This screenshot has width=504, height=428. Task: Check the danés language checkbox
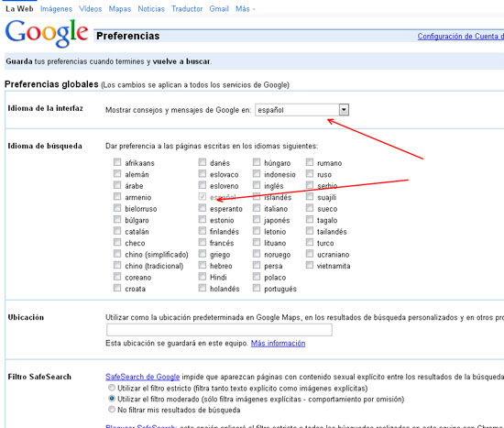[203, 162]
